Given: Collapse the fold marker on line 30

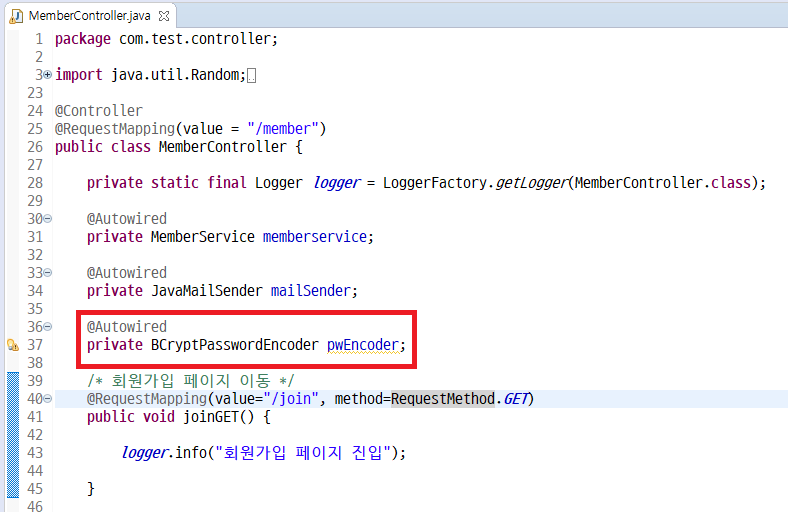Looking at the screenshot, I should coord(47,219).
